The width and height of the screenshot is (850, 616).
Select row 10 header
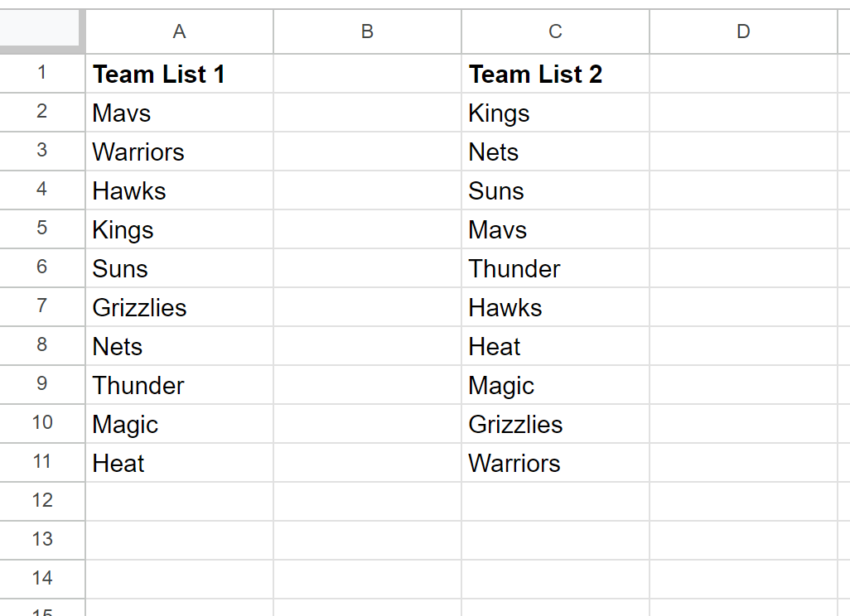click(x=42, y=424)
